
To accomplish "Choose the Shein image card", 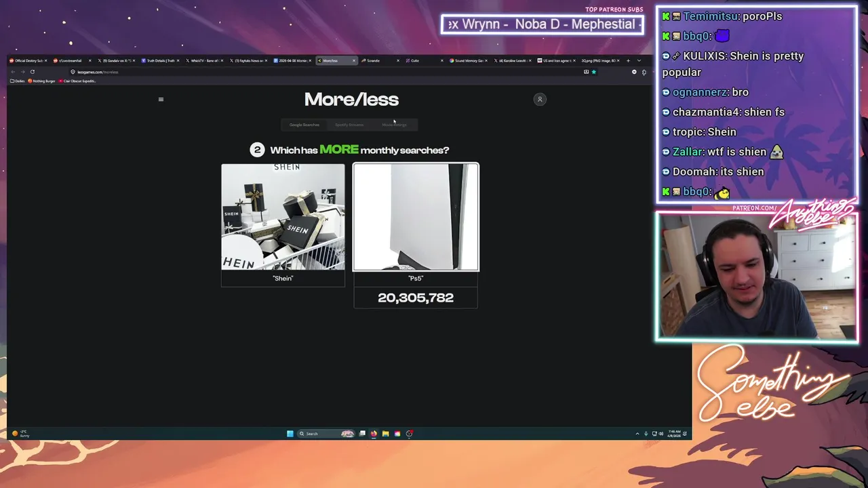I will [x=283, y=217].
